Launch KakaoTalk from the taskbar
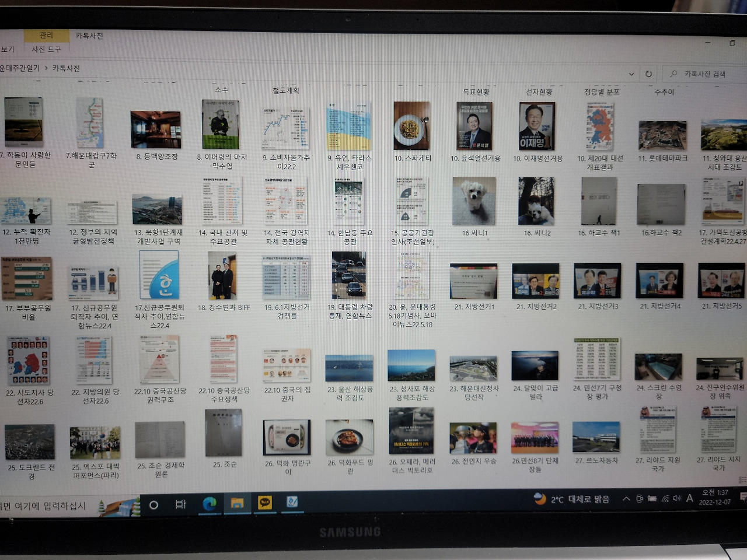Image resolution: width=747 pixels, height=560 pixels. [264, 502]
